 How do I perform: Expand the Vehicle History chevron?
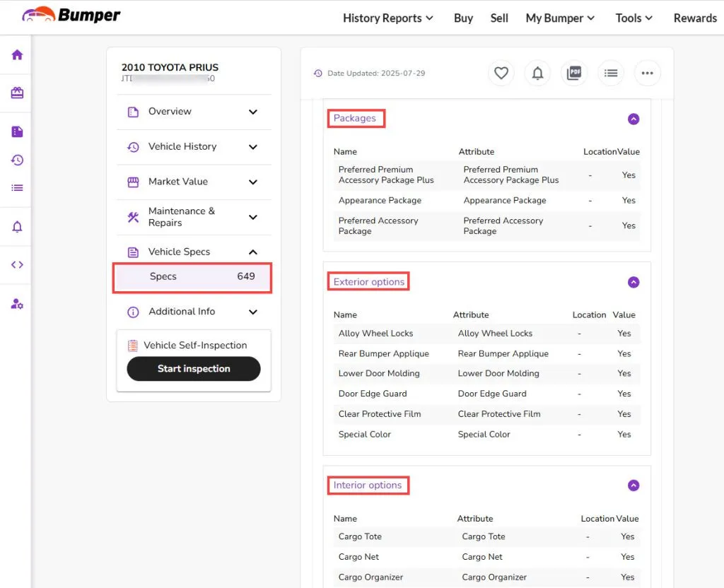tap(253, 147)
